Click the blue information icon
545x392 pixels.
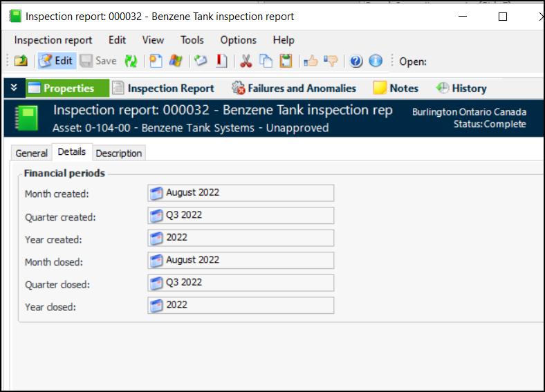[x=376, y=61]
